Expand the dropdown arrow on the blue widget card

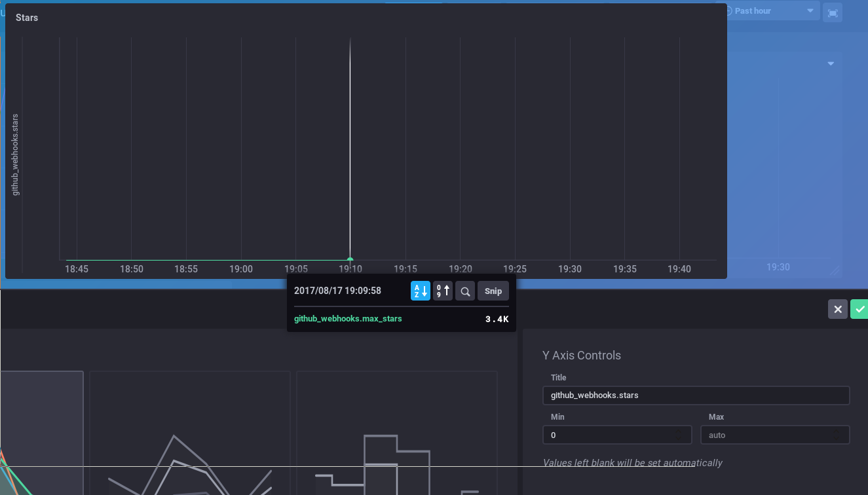tap(830, 64)
